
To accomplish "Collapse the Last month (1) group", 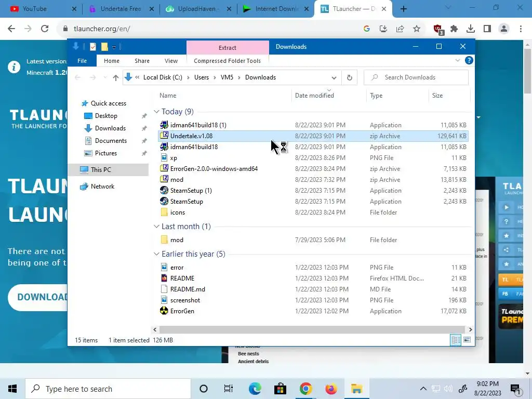I will [156, 227].
